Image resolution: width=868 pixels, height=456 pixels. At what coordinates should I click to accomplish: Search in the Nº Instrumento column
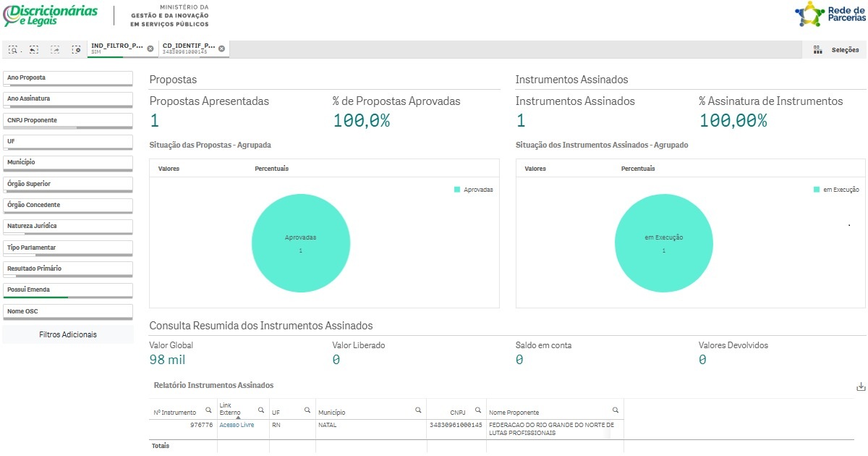point(208,410)
